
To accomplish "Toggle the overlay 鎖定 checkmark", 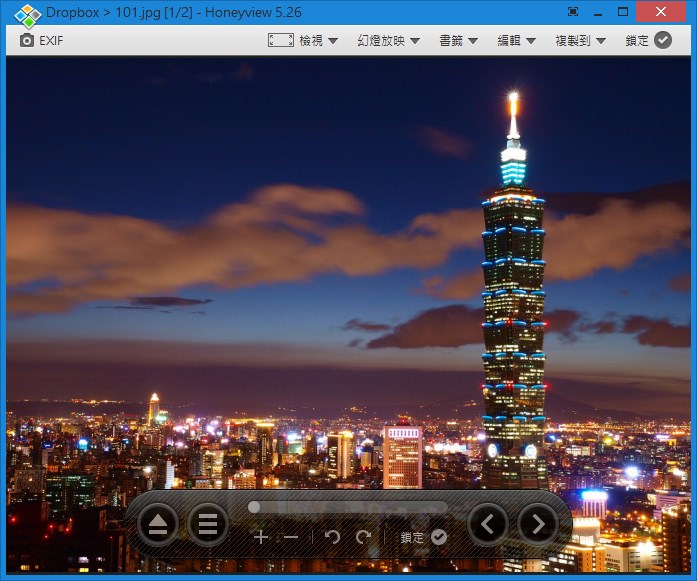I will 439,537.
